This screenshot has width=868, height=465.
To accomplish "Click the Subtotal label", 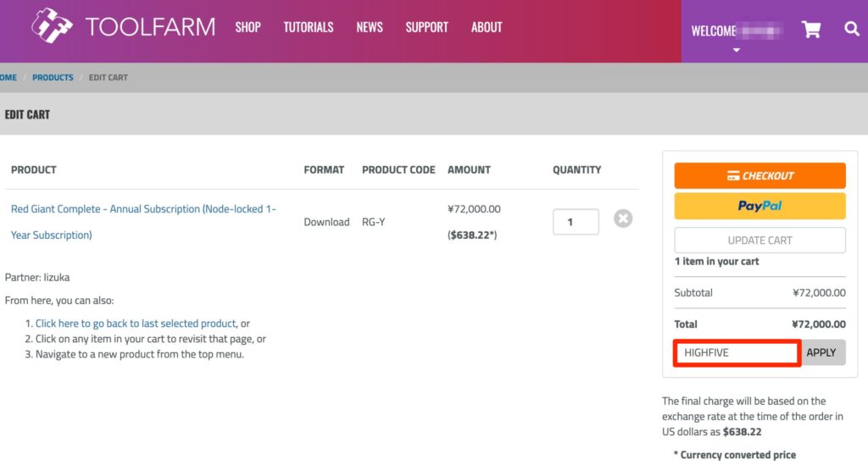I will tap(693, 292).
